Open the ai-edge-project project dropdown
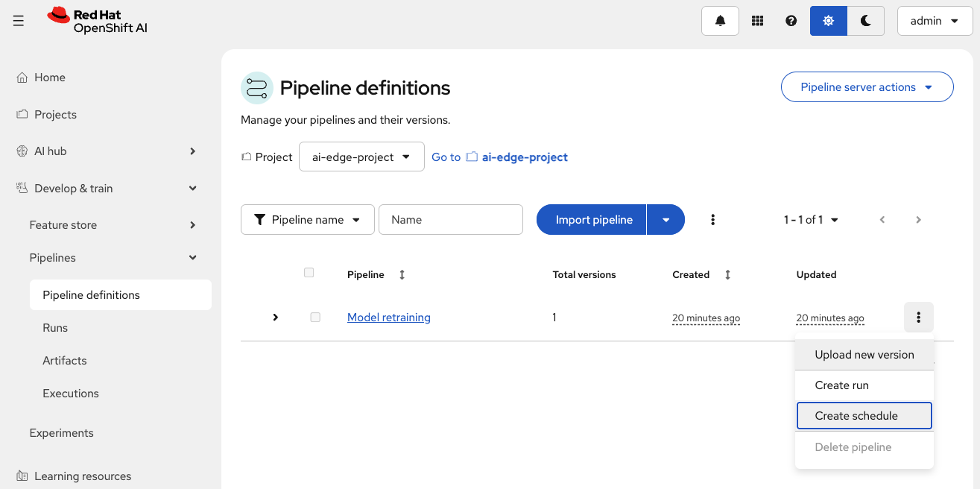The image size is (980, 489). pyautogui.click(x=361, y=157)
